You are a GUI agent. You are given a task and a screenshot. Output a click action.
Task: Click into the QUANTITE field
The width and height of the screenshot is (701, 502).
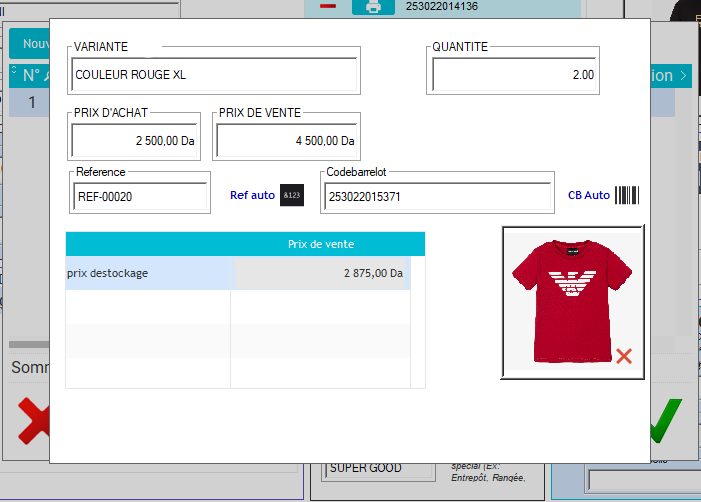[x=514, y=74]
